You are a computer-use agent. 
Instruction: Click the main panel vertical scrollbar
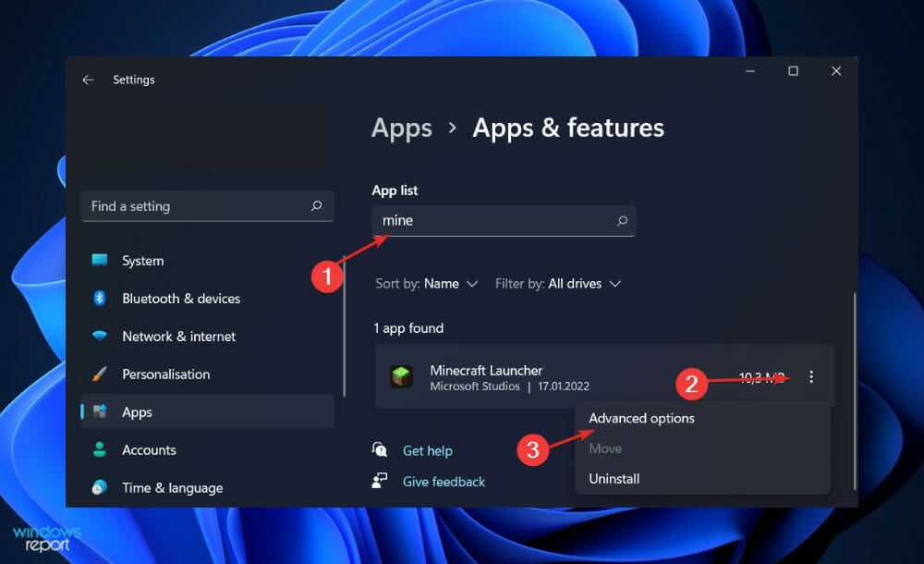pyautogui.click(x=855, y=390)
